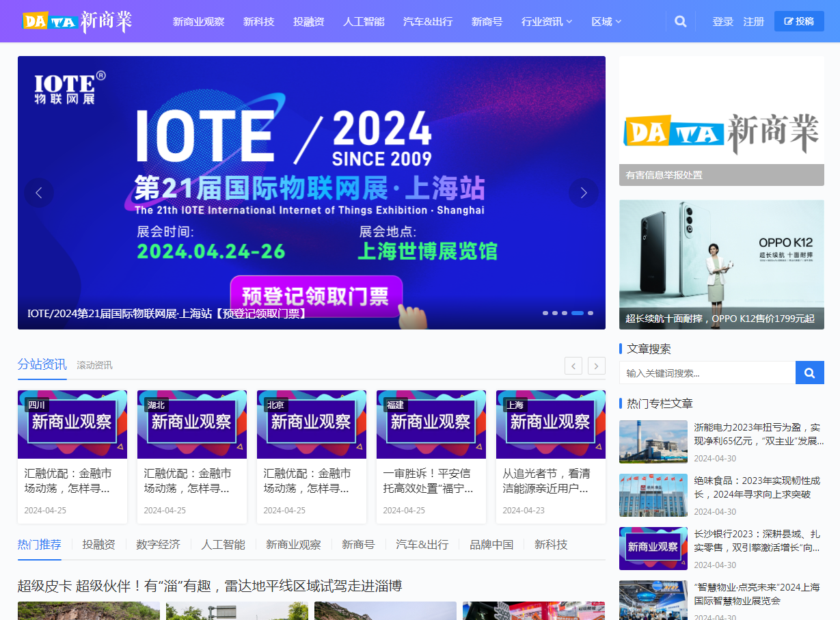Click the 登录 login link
Screen dimensions: 840x620
(723, 21)
